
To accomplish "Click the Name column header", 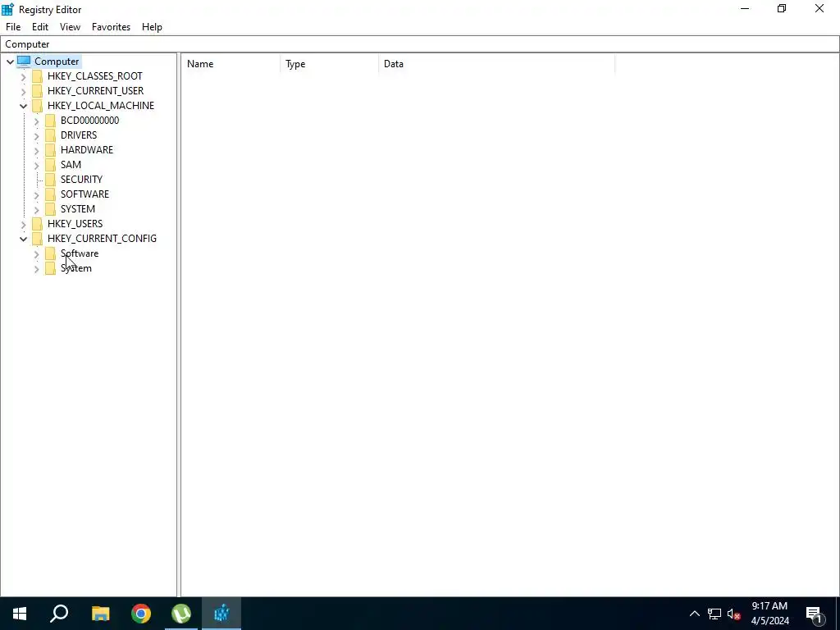I will [x=231, y=64].
